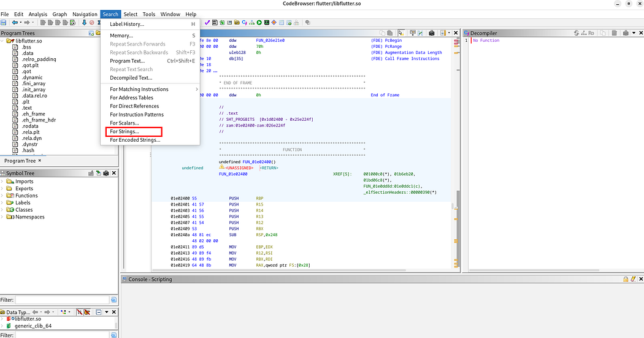Expand the Classes folder in Symbol Tree
Screen dimensions: 644x338
(2, 209)
